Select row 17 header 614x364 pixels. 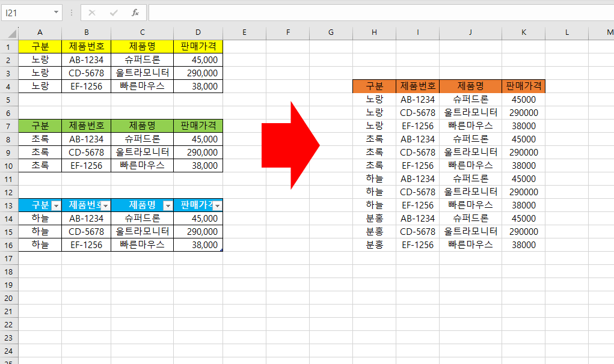click(8, 258)
